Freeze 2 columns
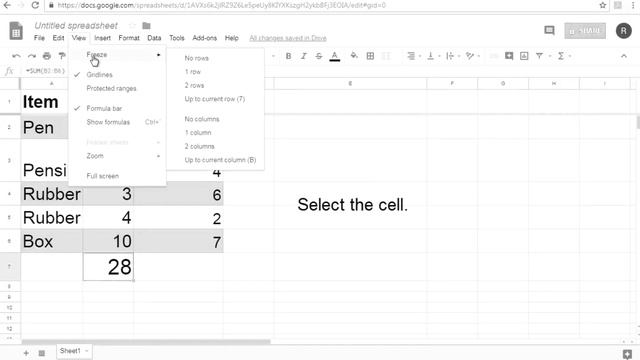This screenshot has height=360, width=640. [216, 146]
